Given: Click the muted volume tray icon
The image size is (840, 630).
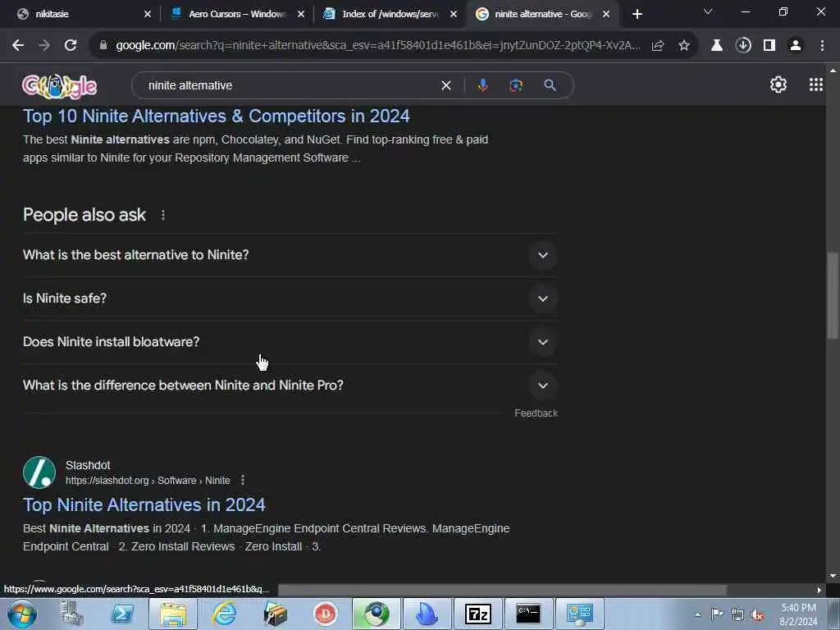Looking at the screenshot, I should [x=757, y=615].
